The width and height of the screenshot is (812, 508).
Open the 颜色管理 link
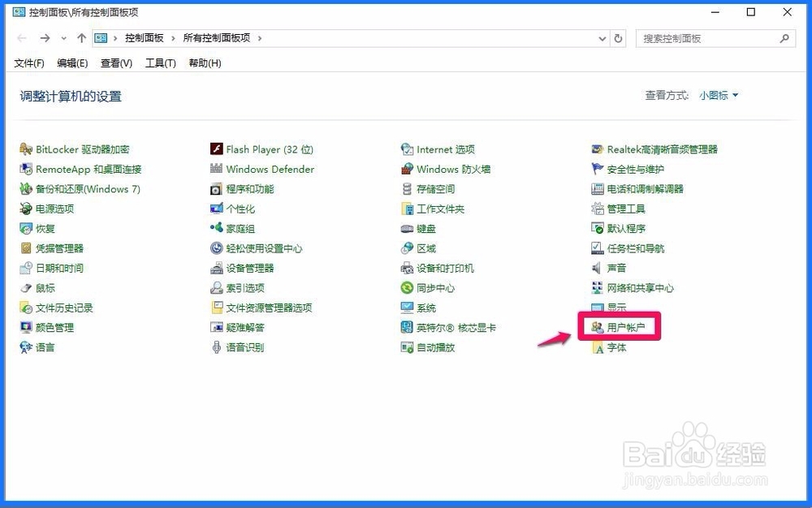[55, 328]
